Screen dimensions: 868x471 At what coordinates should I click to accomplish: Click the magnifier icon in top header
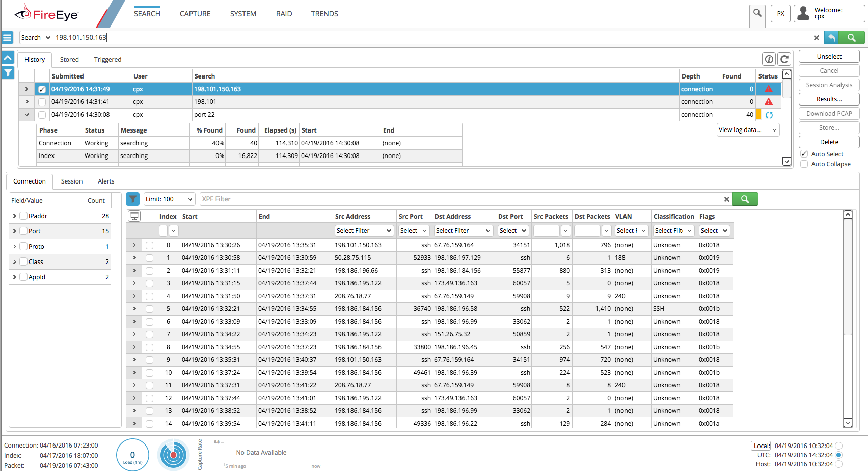[757, 13]
